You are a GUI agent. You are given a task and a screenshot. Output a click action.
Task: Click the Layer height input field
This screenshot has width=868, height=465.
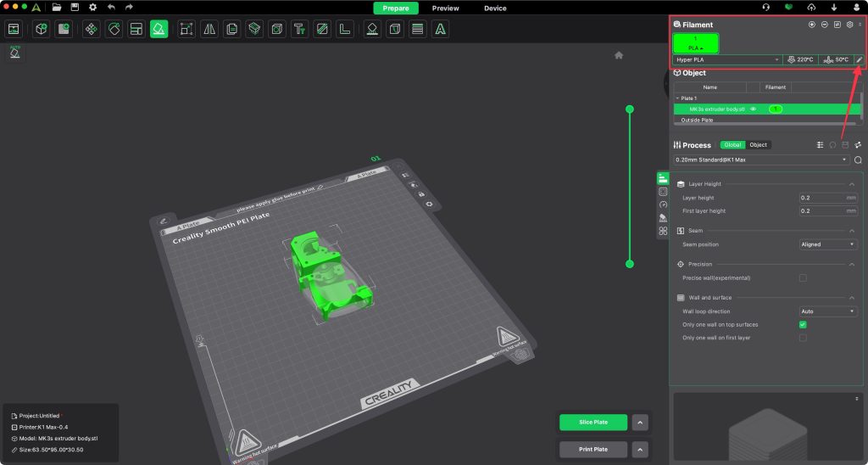coord(821,198)
